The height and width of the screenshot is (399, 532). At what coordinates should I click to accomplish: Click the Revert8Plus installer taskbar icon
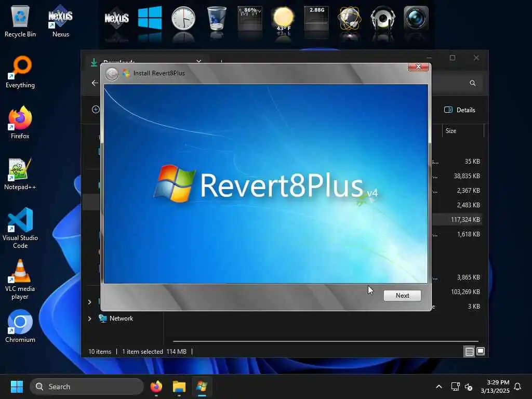[202, 387]
